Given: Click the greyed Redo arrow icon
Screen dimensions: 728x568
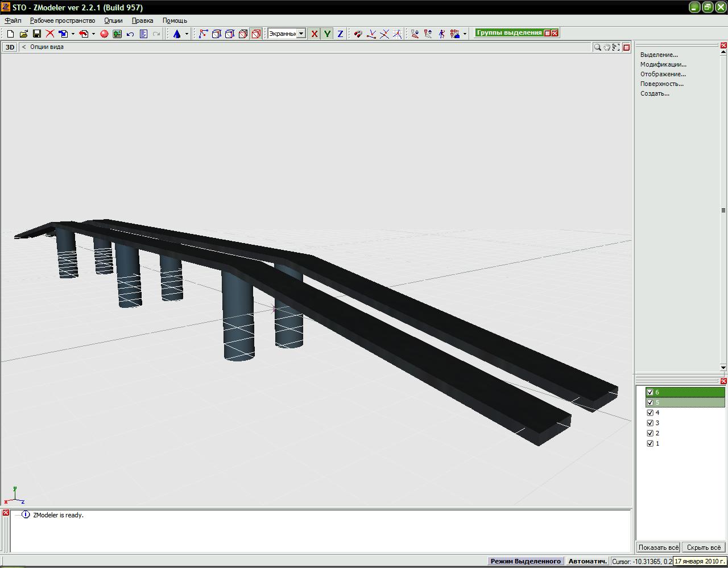Looking at the screenshot, I should tap(156, 34).
